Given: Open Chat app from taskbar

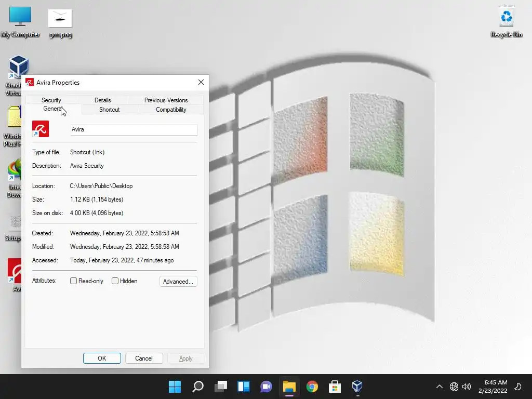Looking at the screenshot, I should pos(267,387).
